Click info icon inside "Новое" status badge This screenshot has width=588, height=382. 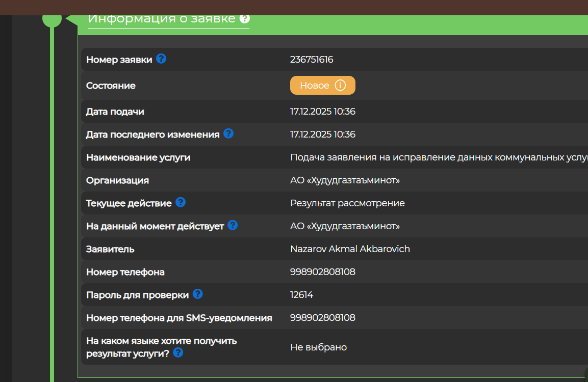(x=340, y=85)
